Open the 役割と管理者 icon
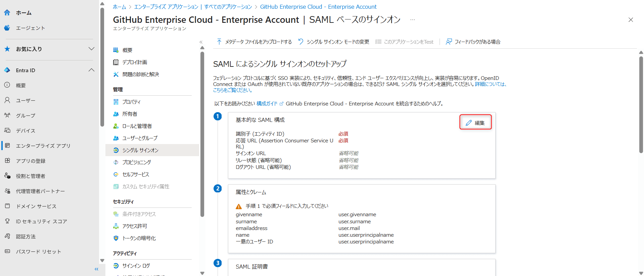The height and width of the screenshot is (276, 644). (x=7, y=176)
